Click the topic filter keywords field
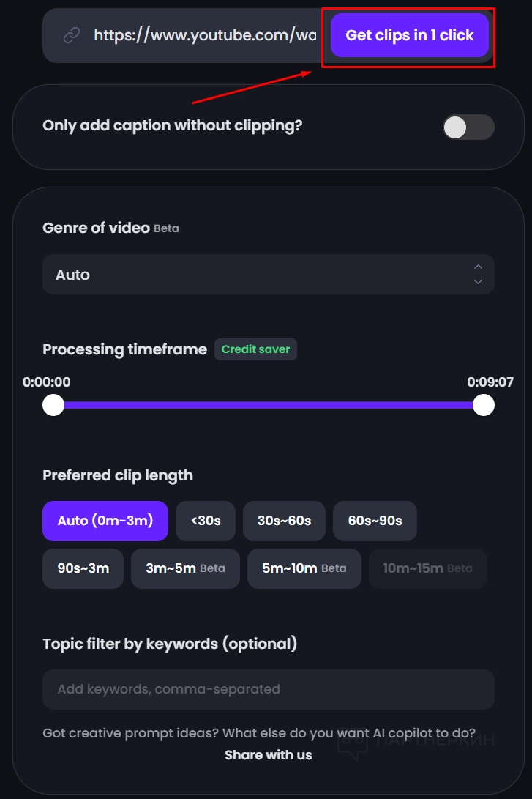Viewport: 532px width, 799px height. point(268,689)
